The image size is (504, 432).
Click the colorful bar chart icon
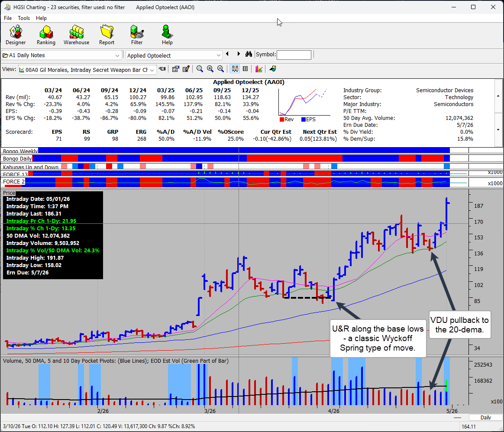click(x=259, y=69)
